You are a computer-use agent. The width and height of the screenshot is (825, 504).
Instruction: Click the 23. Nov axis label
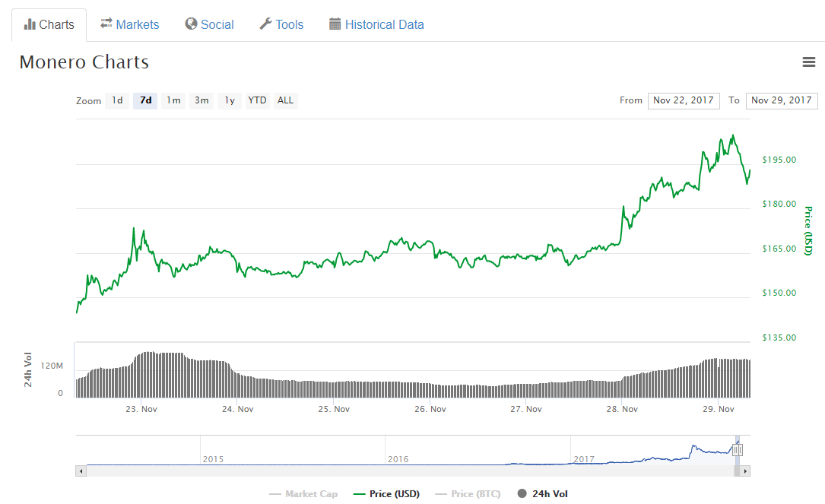(141, 409)
